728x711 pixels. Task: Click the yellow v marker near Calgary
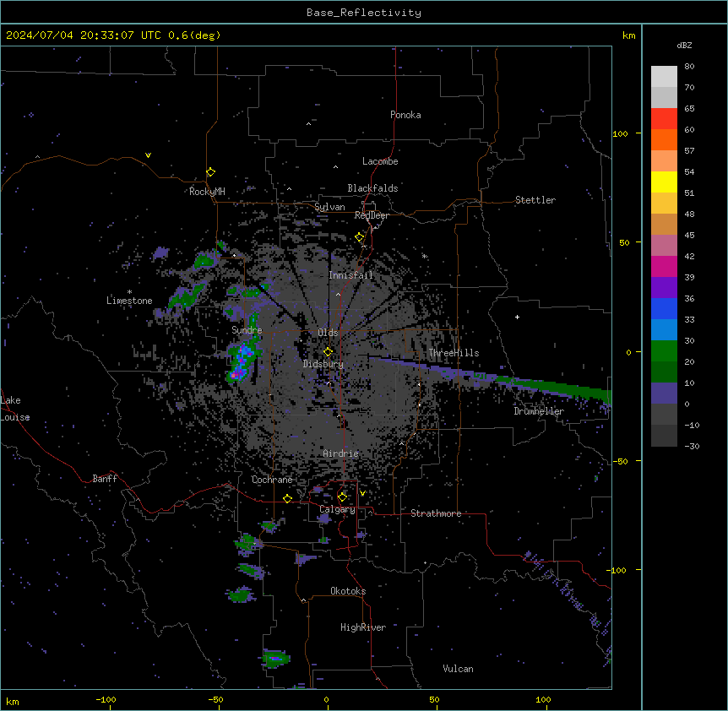pyautogui.click(x=362, y=493)
